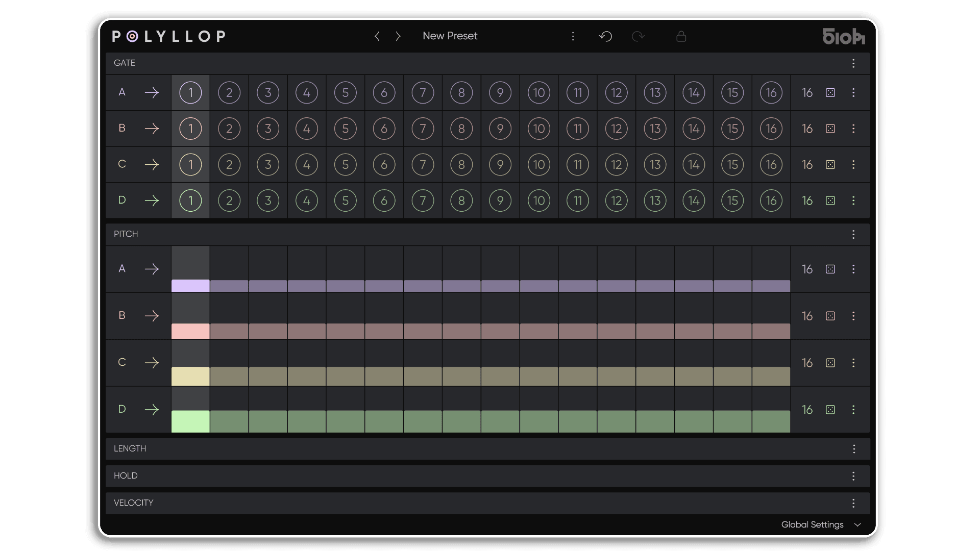This screenshot has width=980, height=551.
Task: Load the next preset with right chevron
Action: coord(398,36)
